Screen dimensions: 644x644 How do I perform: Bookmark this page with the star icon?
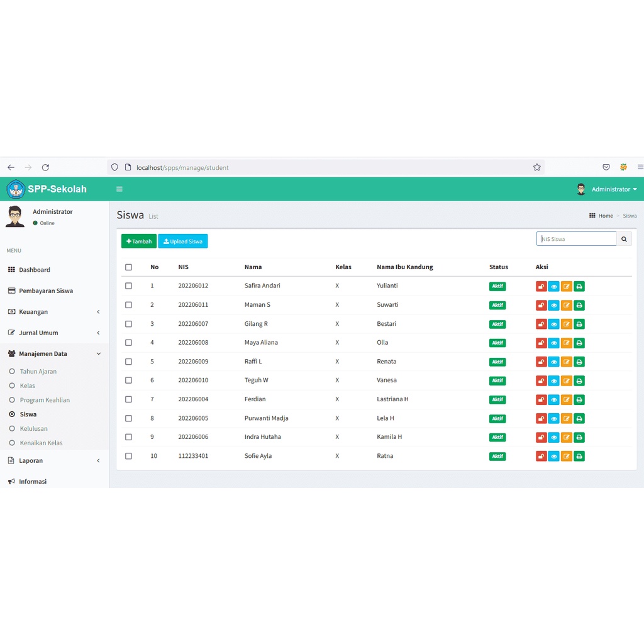pyautogui.click(x=536, y=167)
